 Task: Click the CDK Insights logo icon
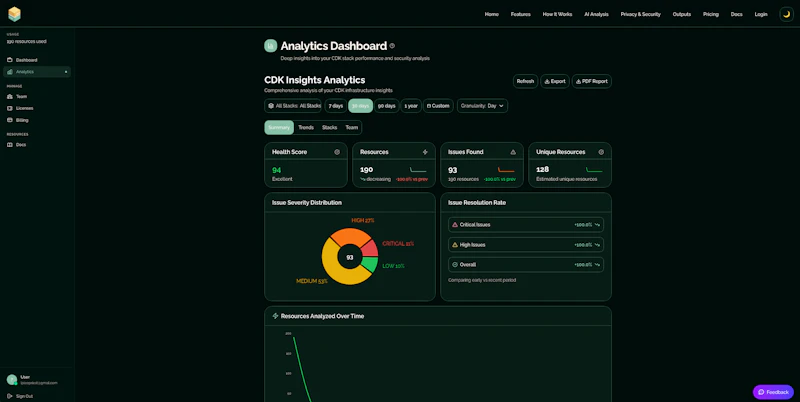14,14
